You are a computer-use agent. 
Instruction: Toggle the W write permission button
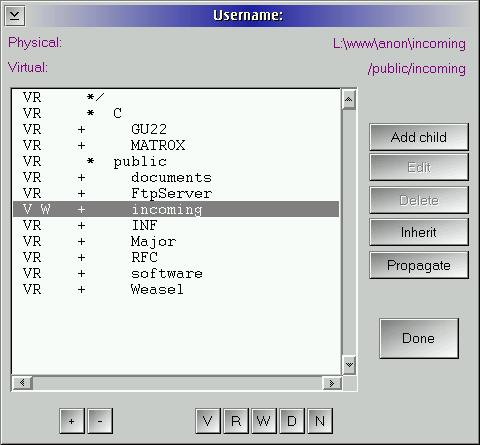point(264,421)
